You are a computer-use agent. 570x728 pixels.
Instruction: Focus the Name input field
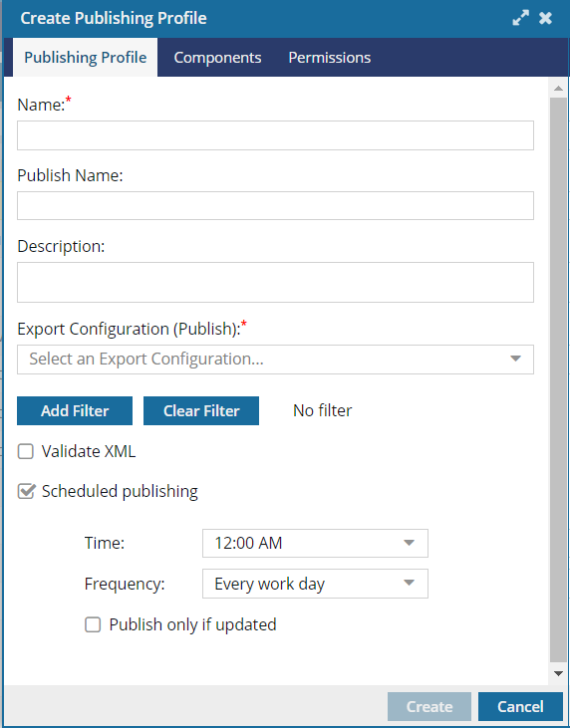point(275,135)
